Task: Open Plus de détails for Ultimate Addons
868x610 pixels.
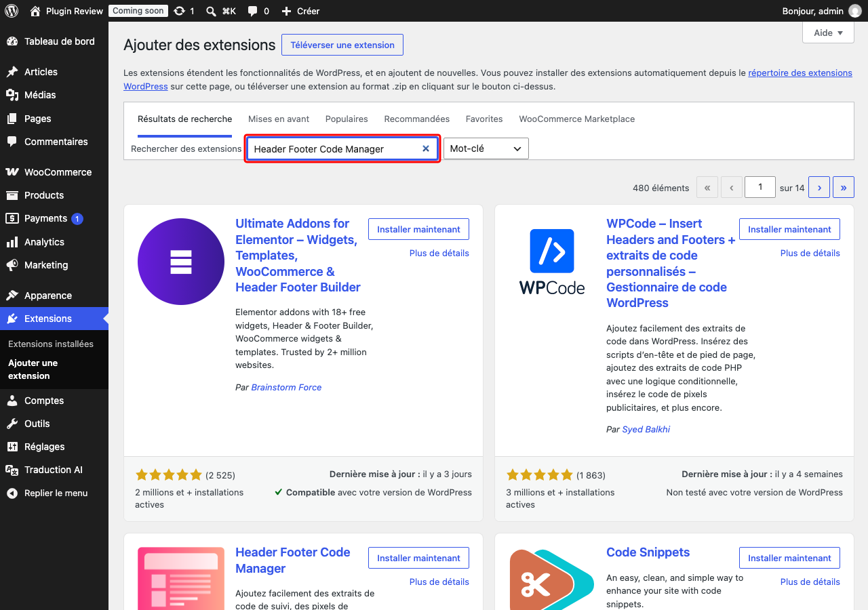Action: pyautogui.click(x=439, y=253)
